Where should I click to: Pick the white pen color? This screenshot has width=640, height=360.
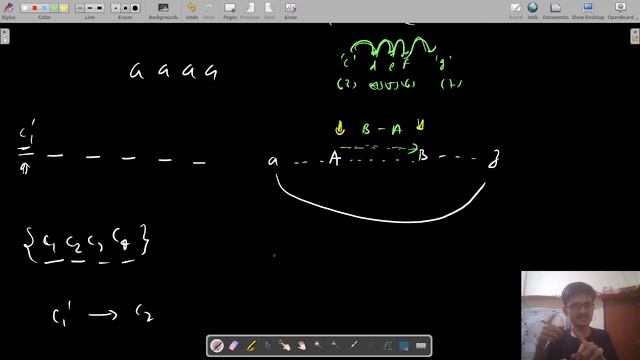tap(26, 8)
